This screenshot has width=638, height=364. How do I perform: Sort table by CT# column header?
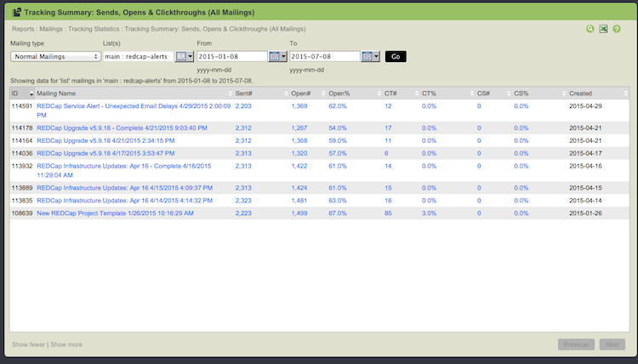(402, 94)
